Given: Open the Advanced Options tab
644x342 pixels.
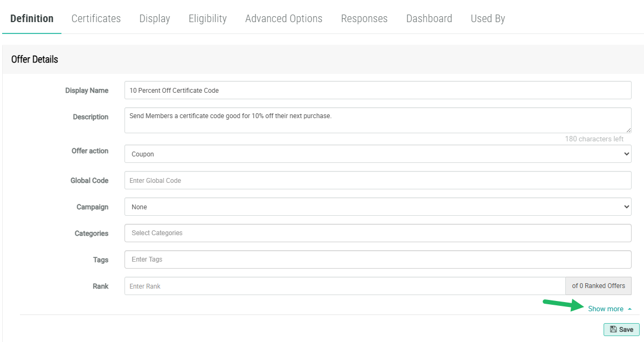Looking at the screenshot, I should (283, 18).
